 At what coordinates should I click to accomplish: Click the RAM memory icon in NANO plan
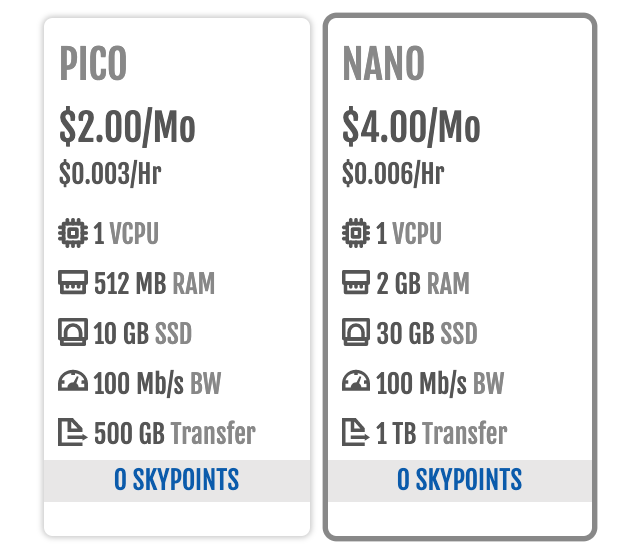(x=356, y=282)
